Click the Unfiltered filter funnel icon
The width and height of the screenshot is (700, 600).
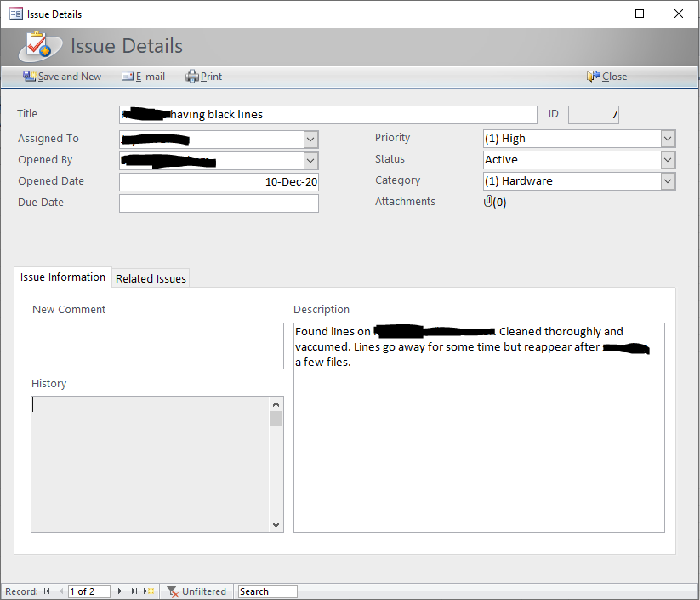click(x=173, y=591)
